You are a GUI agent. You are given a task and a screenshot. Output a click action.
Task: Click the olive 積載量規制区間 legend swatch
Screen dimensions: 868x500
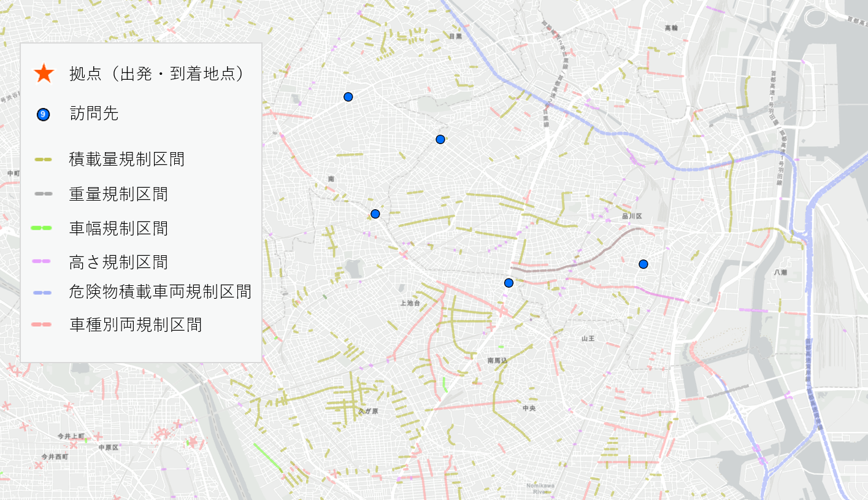(x=43, y=160)
